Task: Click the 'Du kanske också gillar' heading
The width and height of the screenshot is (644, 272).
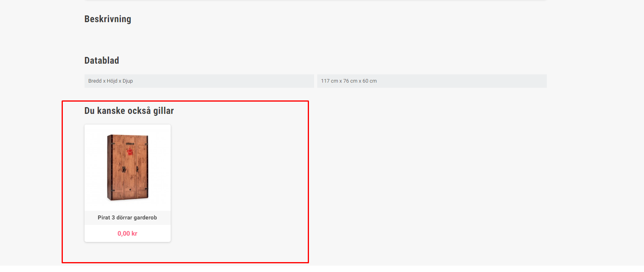Action: coord(129,111)
